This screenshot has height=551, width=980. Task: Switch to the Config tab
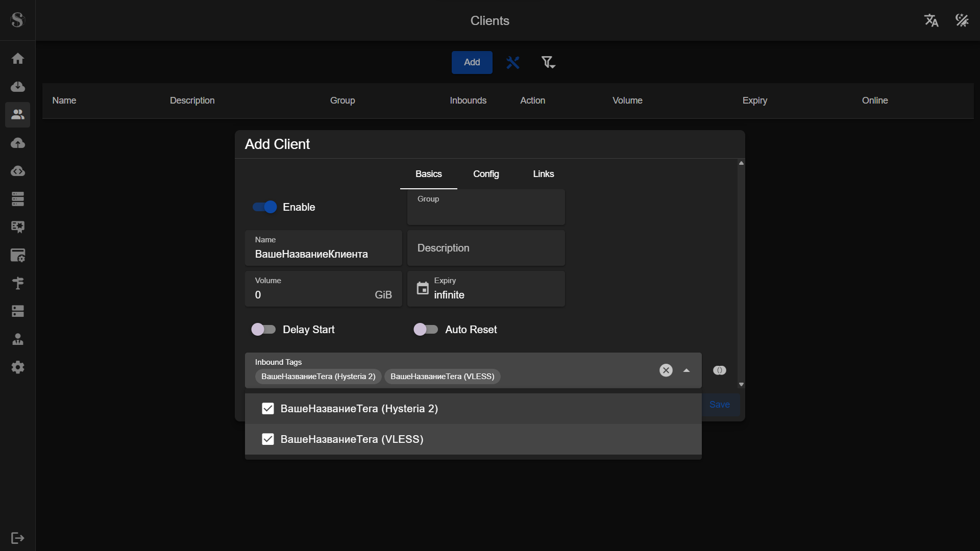(486, 174)
